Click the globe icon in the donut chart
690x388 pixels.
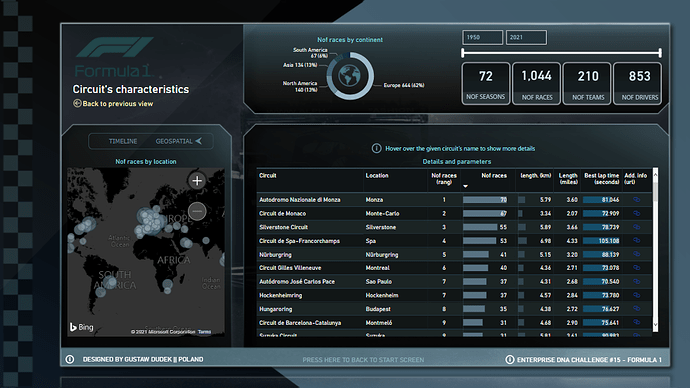click(x=350, y=76)
